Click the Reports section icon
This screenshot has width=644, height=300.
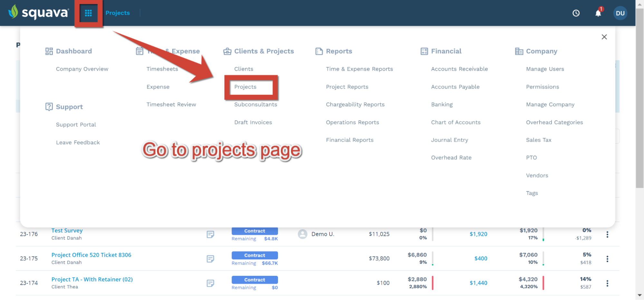319,51
